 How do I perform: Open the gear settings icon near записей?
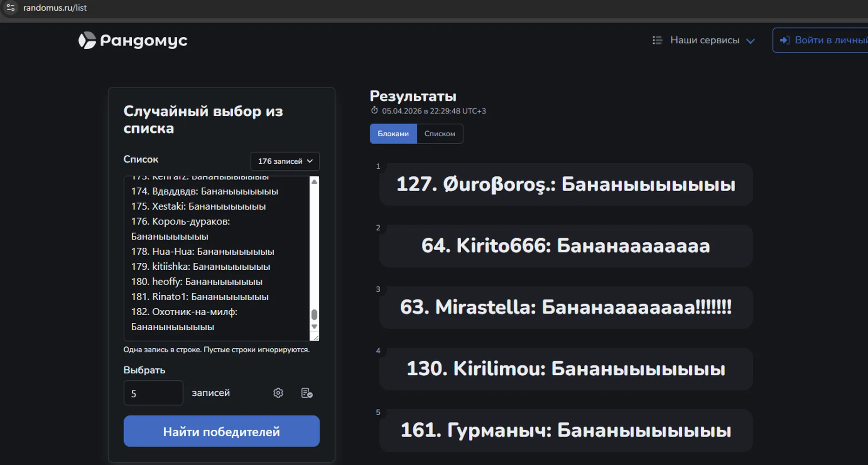(278, 393)
